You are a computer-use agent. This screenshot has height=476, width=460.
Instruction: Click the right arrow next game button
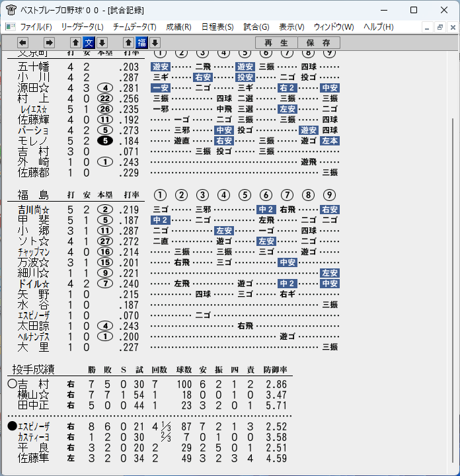point(49,43)
